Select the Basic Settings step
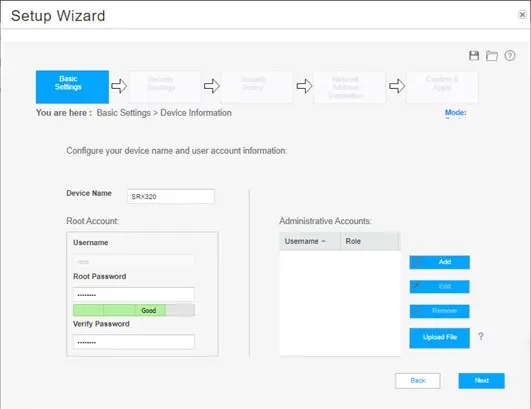 [x=72, y=87]
